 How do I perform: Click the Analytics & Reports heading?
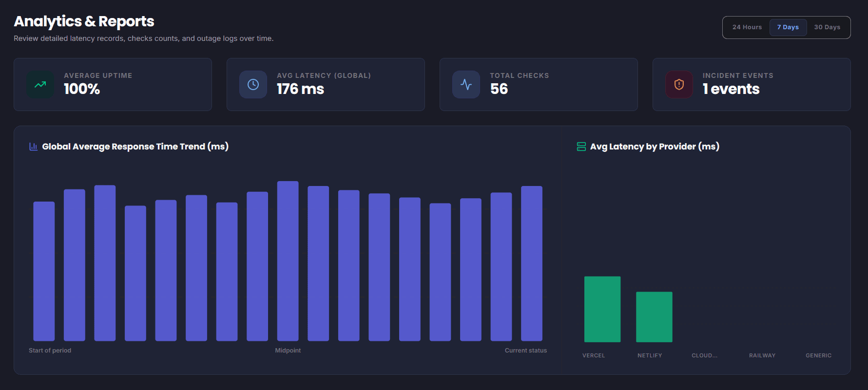(x=84, y=21)
